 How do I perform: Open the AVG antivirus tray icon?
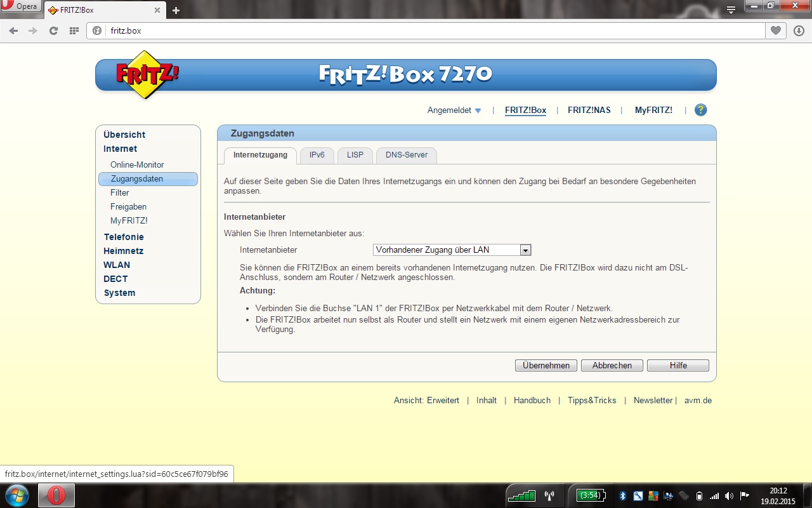(x=653, y=496)
